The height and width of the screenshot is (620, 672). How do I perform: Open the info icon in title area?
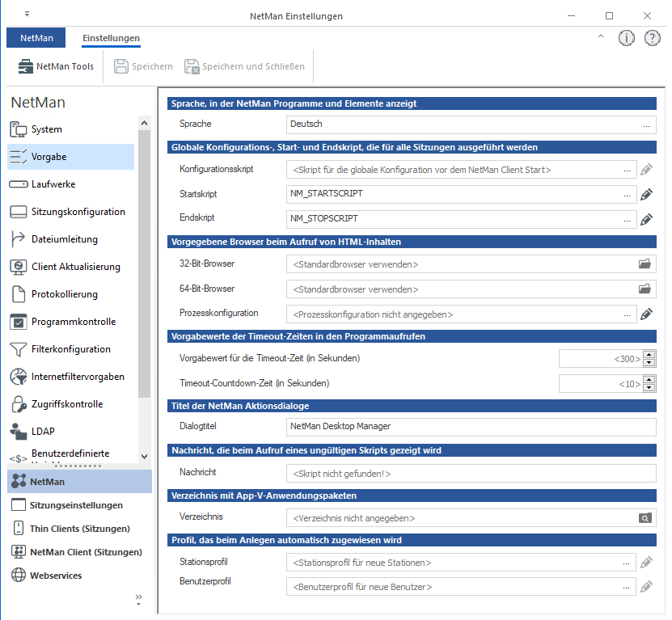[626, 38]
